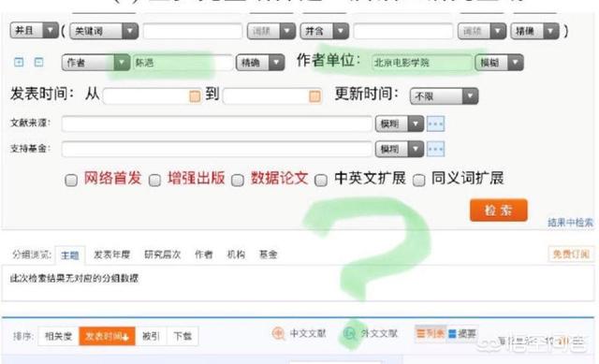
Task: Click the 免费订阅 button
Action: point(571,254)
